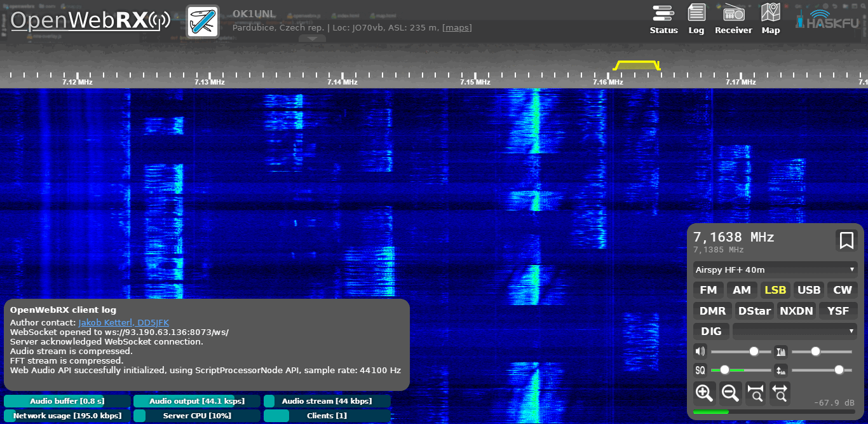Open the Status panel icon

tap(663, 19)
